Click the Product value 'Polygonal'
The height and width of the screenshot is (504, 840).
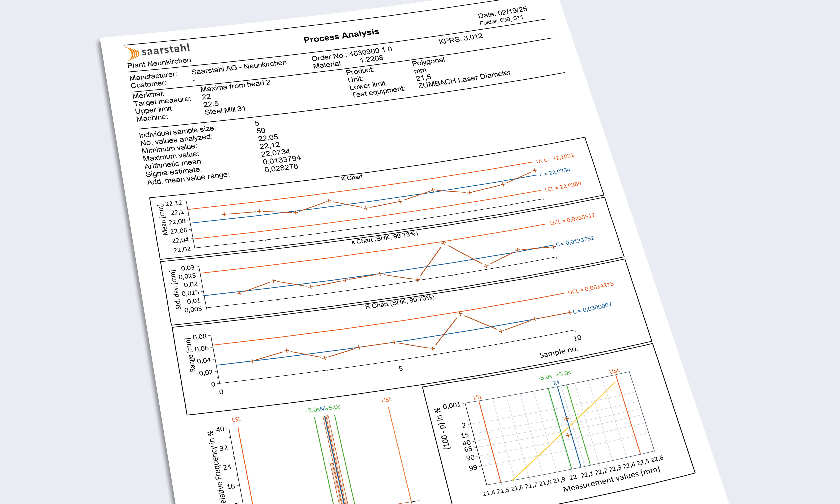tap(428, 62)
